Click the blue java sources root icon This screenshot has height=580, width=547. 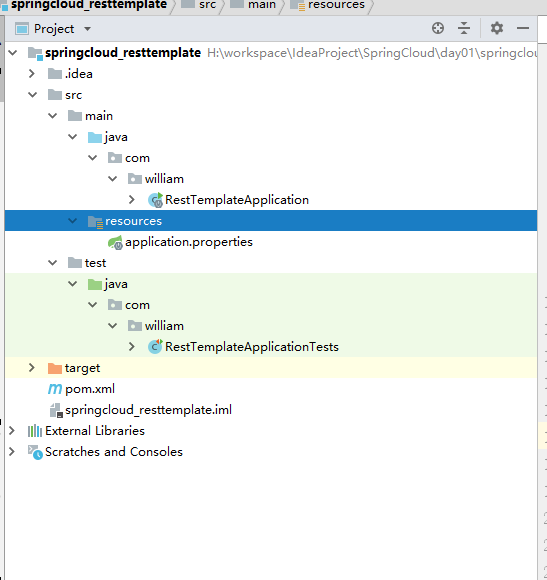point(95,137)
